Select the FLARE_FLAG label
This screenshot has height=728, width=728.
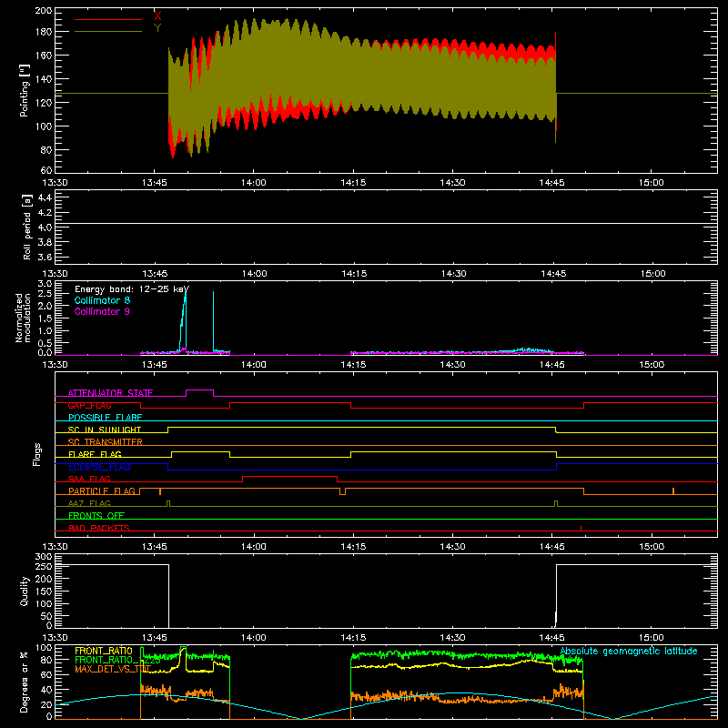[95, 454]
